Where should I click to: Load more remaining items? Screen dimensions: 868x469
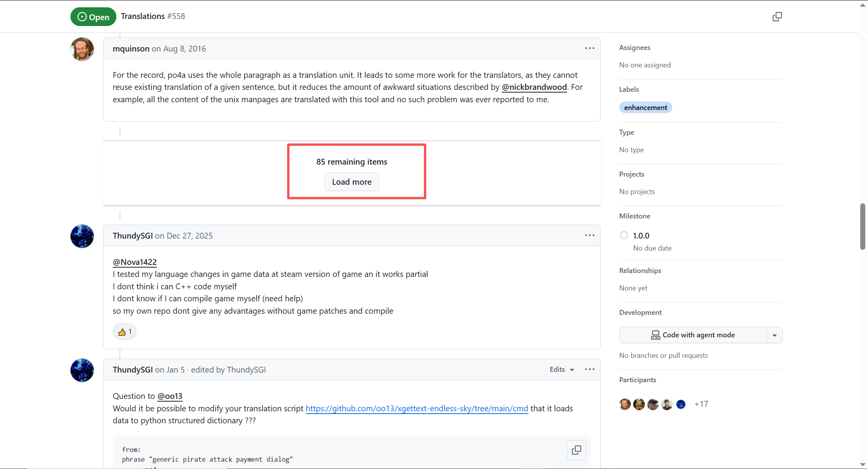point(351,182)
